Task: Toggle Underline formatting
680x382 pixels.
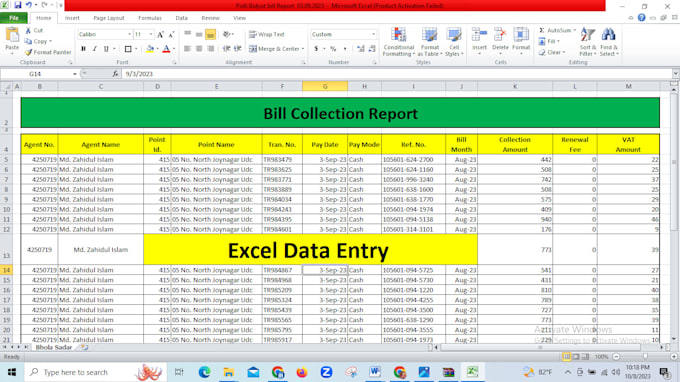Action: [x=106, y=49]
